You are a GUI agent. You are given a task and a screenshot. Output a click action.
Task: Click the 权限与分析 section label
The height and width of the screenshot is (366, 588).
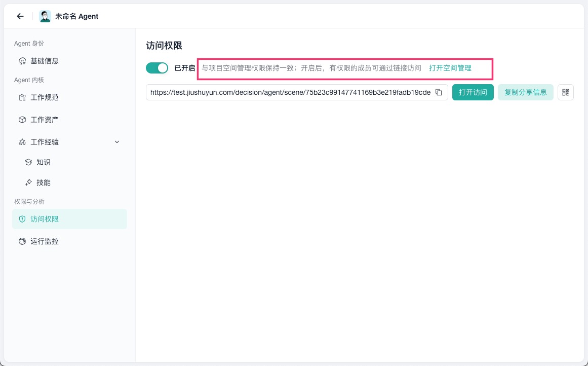coord(29,202)
